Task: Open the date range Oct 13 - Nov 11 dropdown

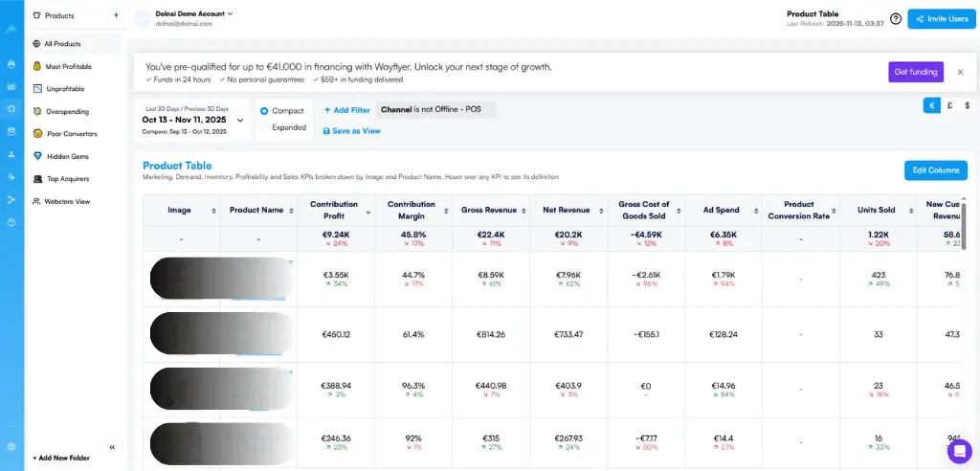Action: coord(192,120)
